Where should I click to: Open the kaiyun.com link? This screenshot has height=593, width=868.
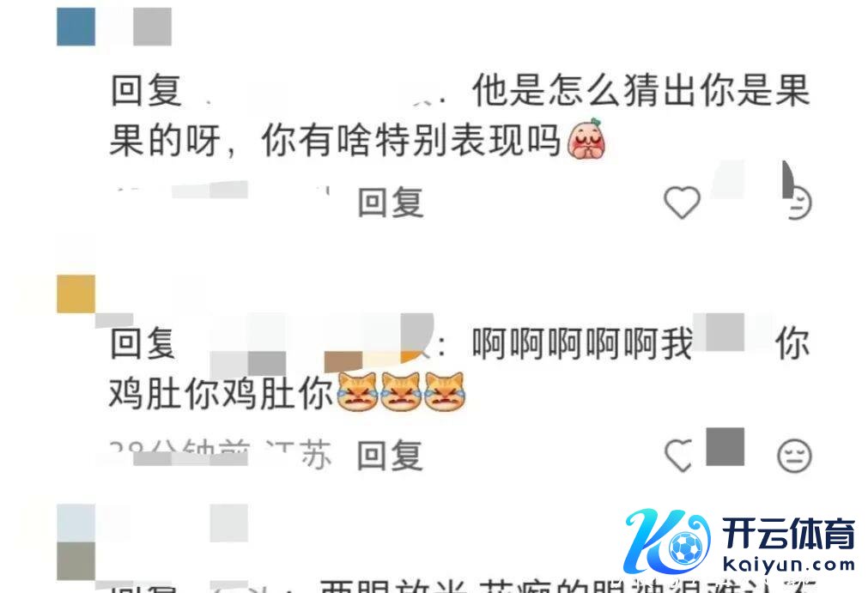click(x=789, y=565)
